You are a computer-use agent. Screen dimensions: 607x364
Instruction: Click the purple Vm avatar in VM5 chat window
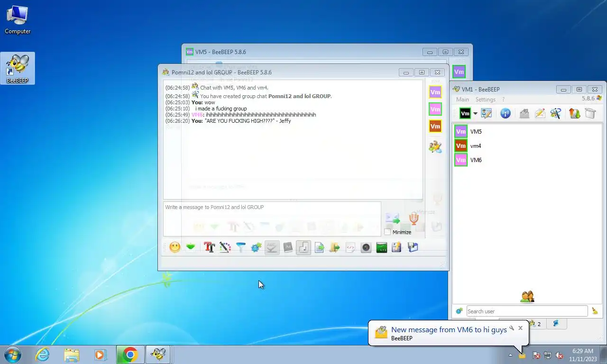(459, 72)
